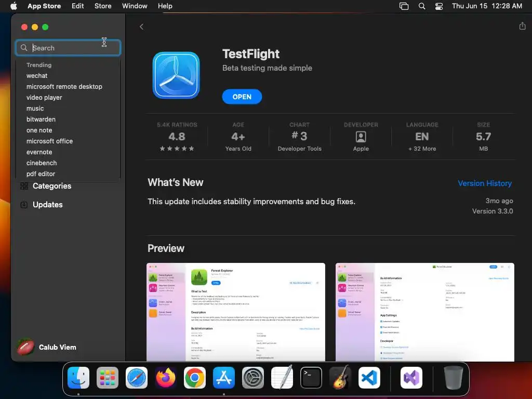Click the Calub Viem account avatar
This screenshot has height=399, width=532.
(25, 347)
